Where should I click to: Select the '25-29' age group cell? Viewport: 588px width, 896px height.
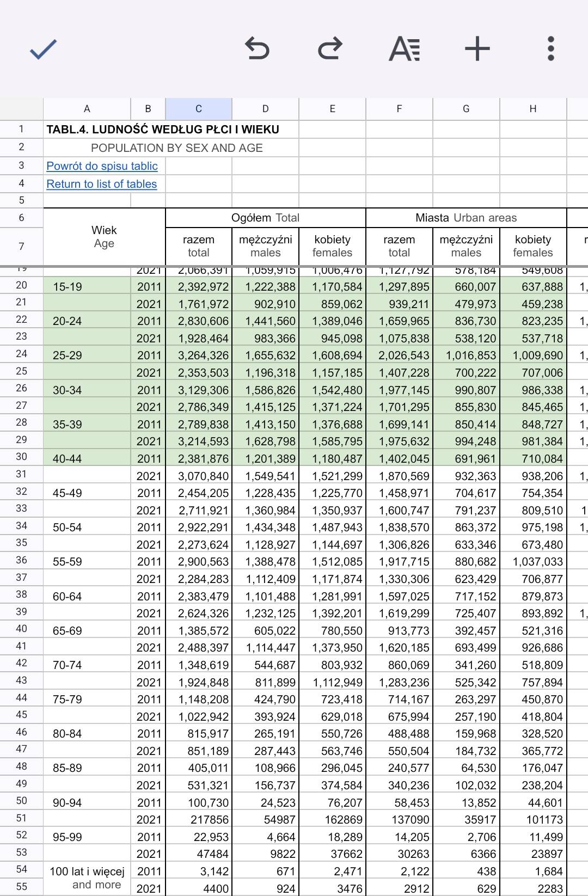tap(68, 355)
